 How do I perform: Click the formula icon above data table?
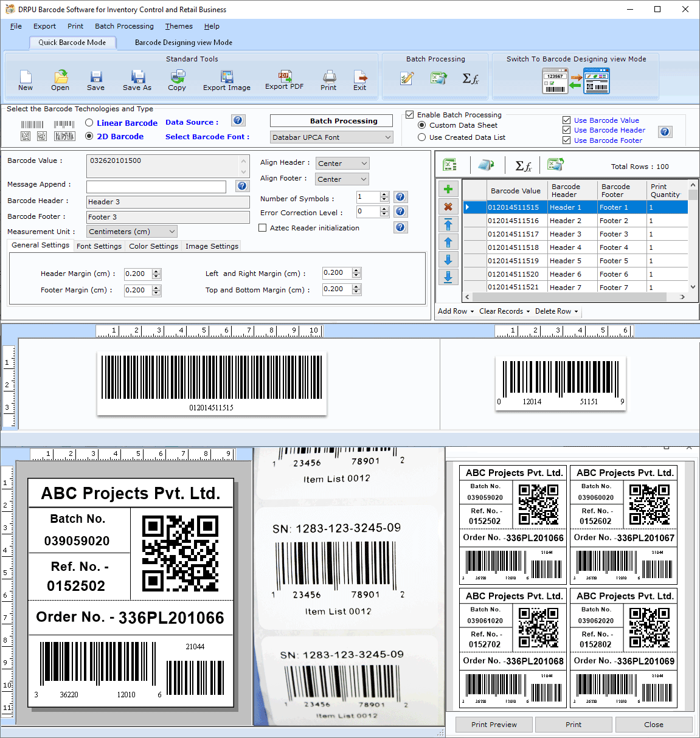click(523, 165)
